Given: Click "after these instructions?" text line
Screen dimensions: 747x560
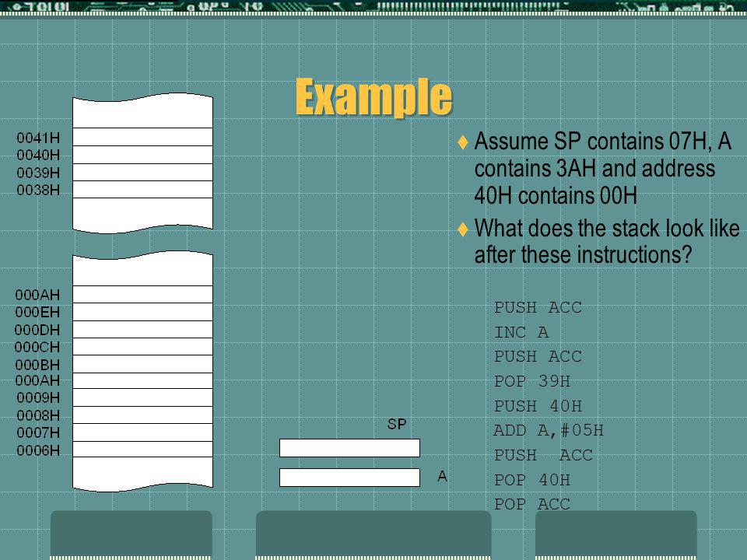Looking at the screenshot, I should point(583,254).
